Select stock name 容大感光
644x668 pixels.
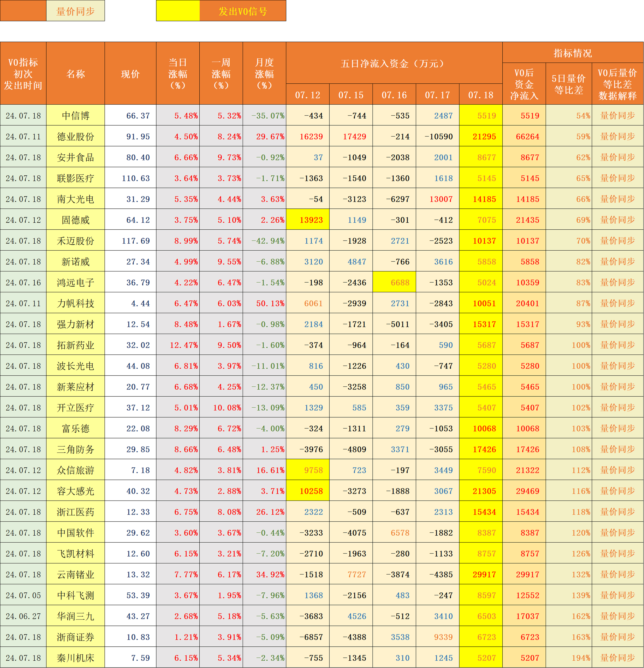click(x=76, y=491)
